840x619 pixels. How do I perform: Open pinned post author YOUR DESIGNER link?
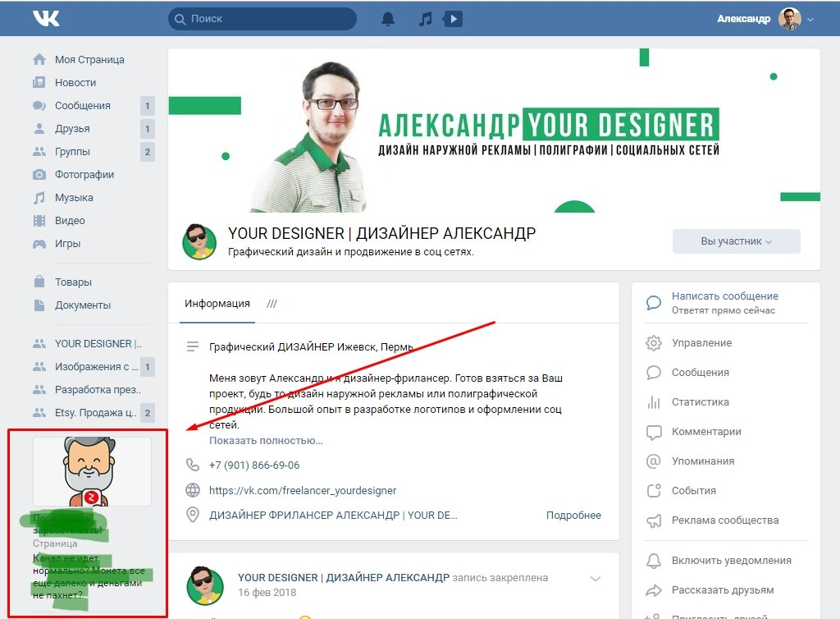click(x=344, y=578)
